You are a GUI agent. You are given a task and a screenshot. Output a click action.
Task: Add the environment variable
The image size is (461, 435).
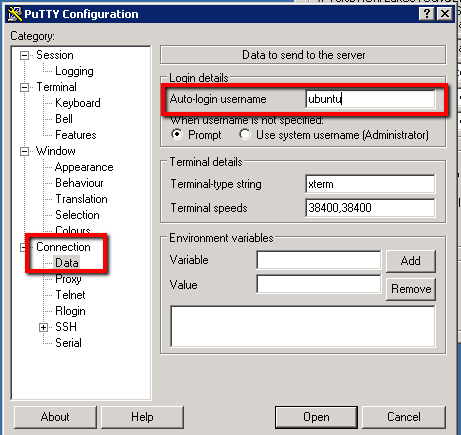click(x=411, y=261)
